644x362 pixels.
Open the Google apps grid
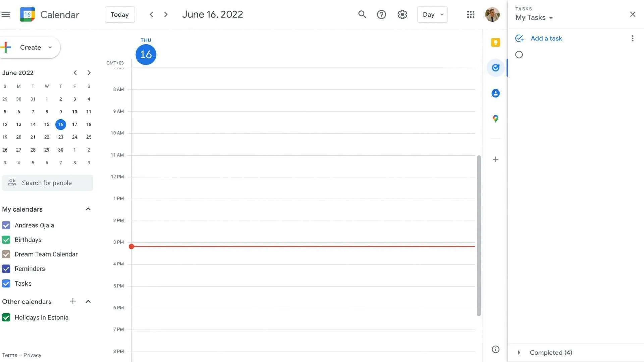click(x=471, y=14)
